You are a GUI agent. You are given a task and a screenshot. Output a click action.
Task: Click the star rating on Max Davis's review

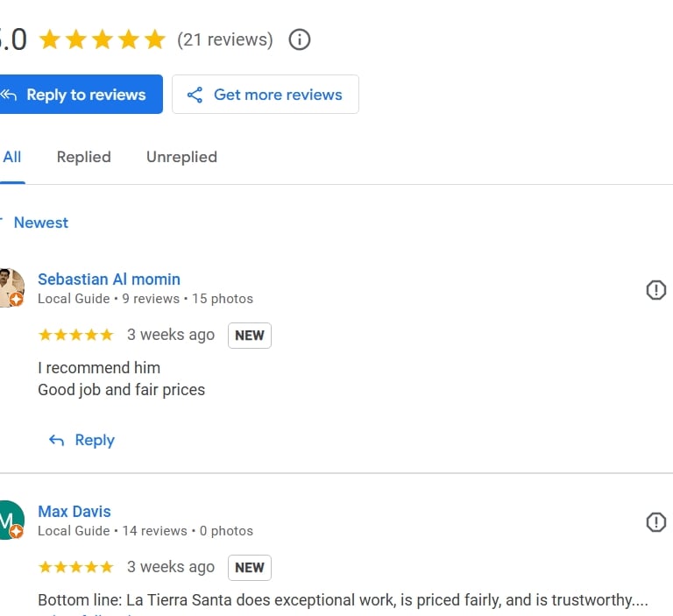75,567
